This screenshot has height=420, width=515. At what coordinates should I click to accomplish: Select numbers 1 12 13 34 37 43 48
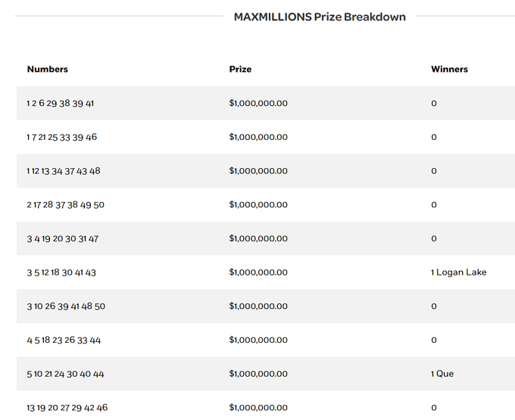pos(64,171)
